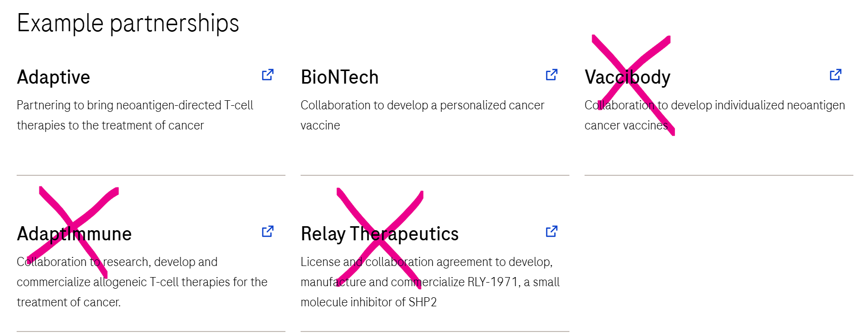Open BioNTech partnership external link icon
This screenshot has width=868, height=333.
(x=552, y=75)
